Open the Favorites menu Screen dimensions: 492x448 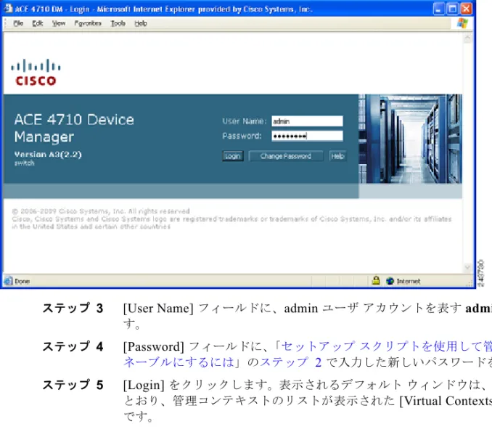(x=88, y=23)
